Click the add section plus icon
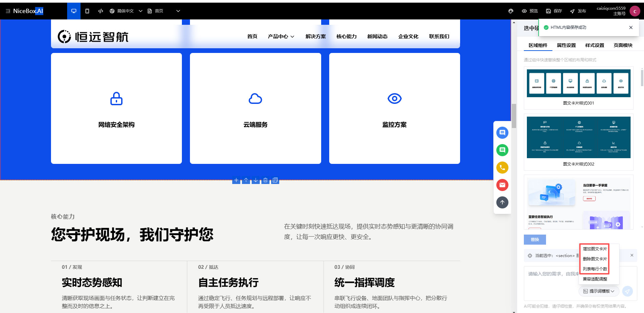The width and height of the screenshot is (644, 313). 236,180
